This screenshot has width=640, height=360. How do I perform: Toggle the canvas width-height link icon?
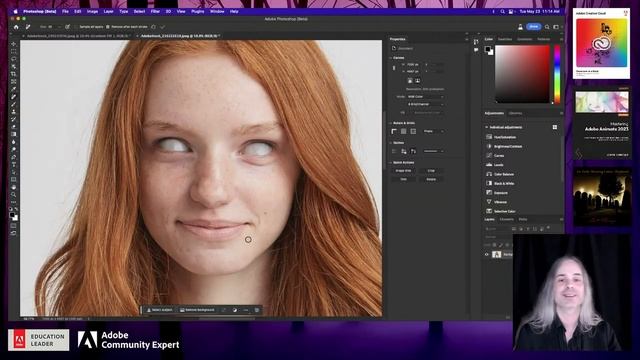point(394,68)
